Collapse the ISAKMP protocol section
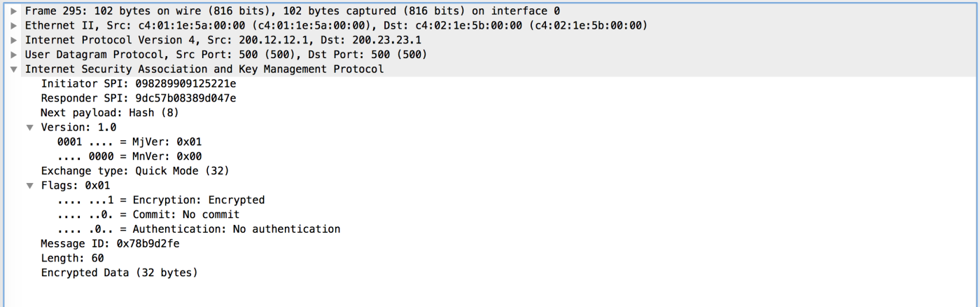Screen dimensions: 980x307 (x=14, y=69)
